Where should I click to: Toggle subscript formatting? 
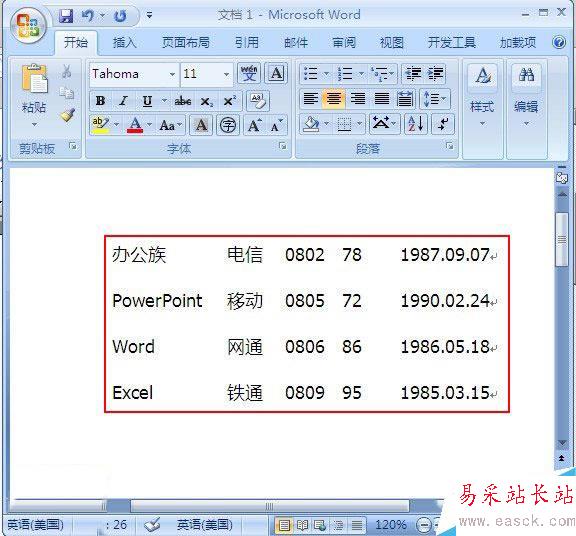[x=206, y=101]
